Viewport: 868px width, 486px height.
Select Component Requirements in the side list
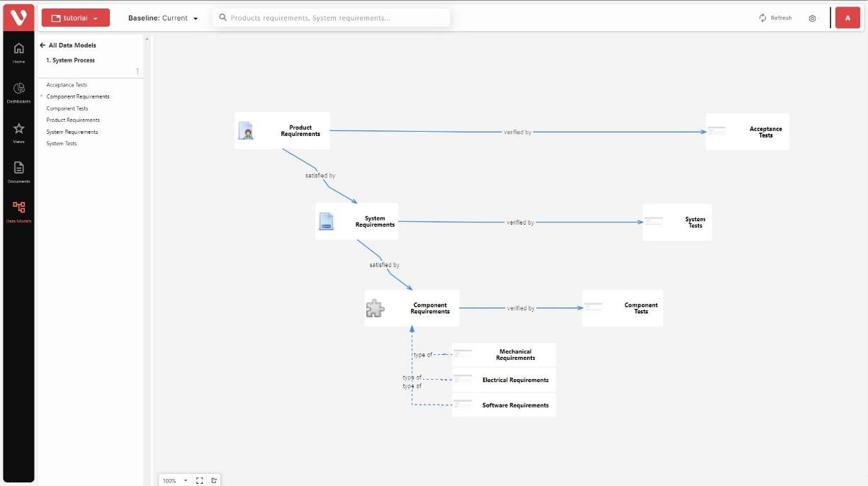(78, 96)
